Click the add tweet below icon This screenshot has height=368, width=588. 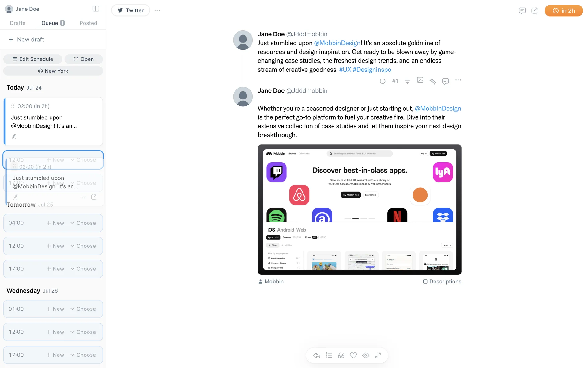pos(407,81)
